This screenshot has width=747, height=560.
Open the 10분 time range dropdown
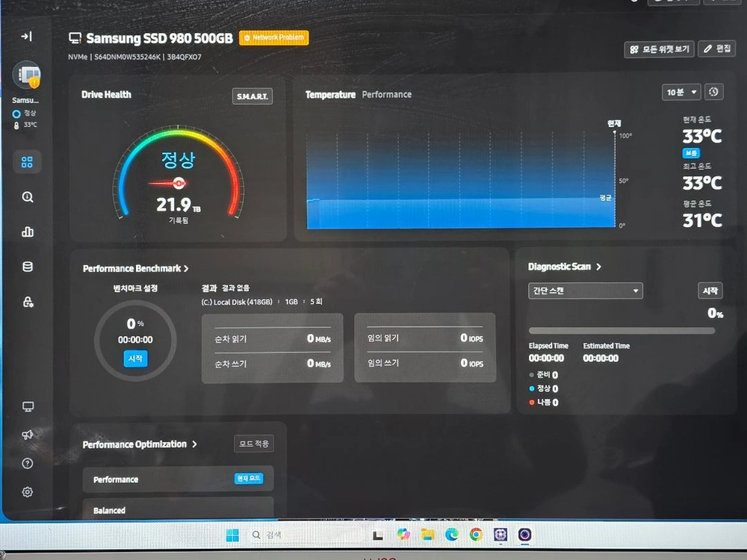pyautogui.click(x=681, y=92)
